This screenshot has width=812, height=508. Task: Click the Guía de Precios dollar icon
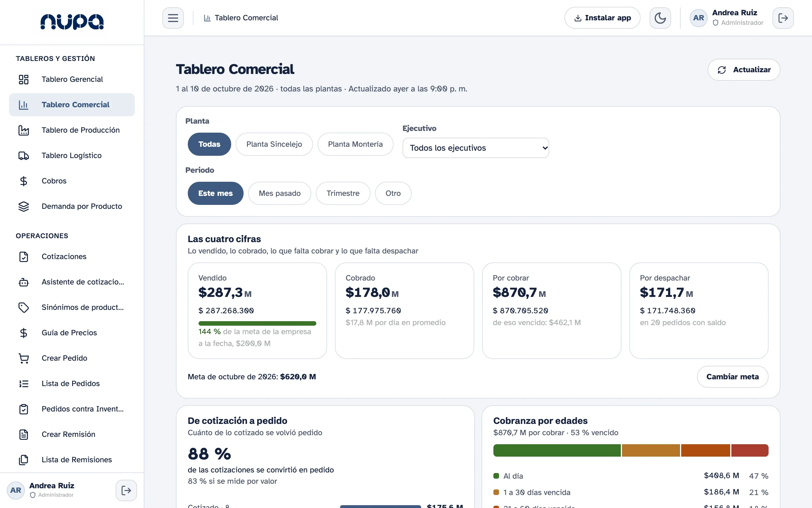click(x=23, y=333)
